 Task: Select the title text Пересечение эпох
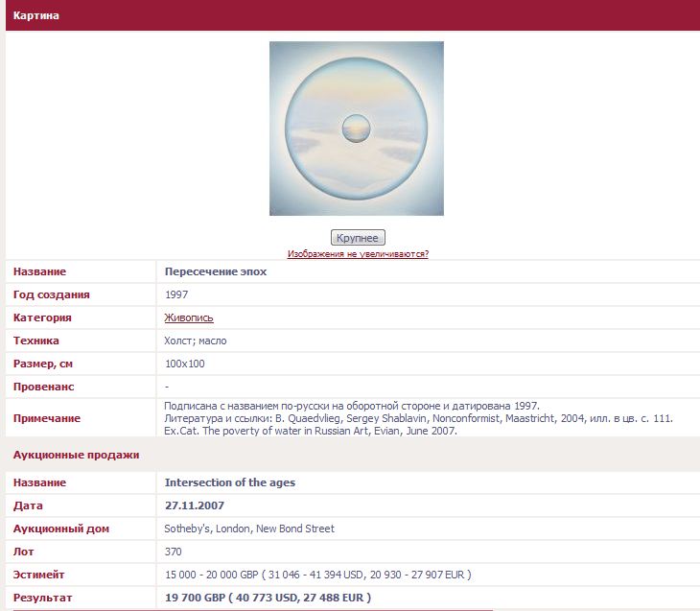pos(216,271)
